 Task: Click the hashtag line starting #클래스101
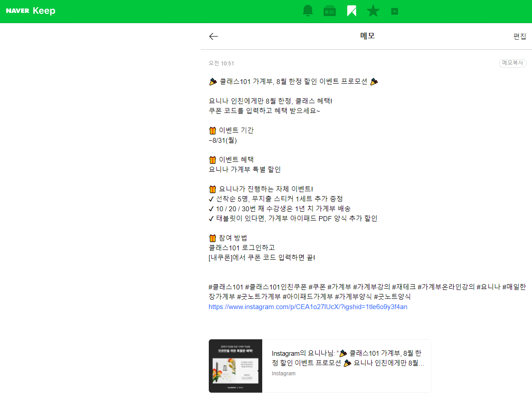click(x=367, y=292)
